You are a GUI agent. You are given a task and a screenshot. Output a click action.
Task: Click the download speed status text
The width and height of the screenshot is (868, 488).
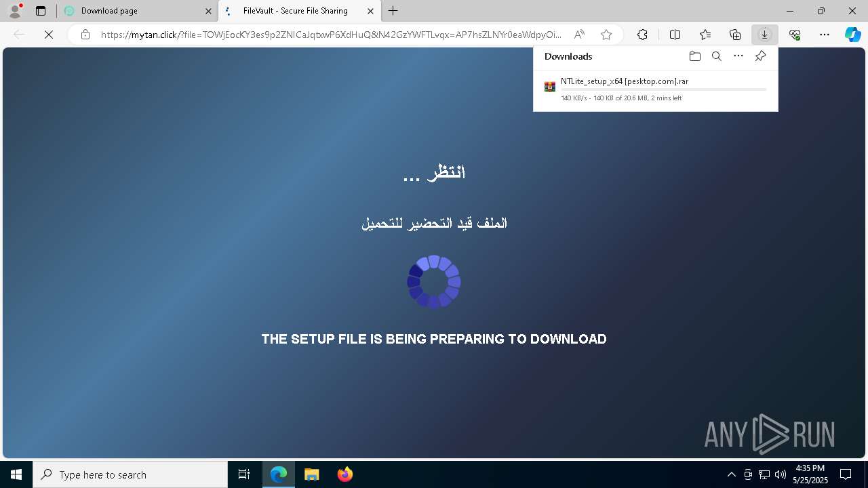621,98
